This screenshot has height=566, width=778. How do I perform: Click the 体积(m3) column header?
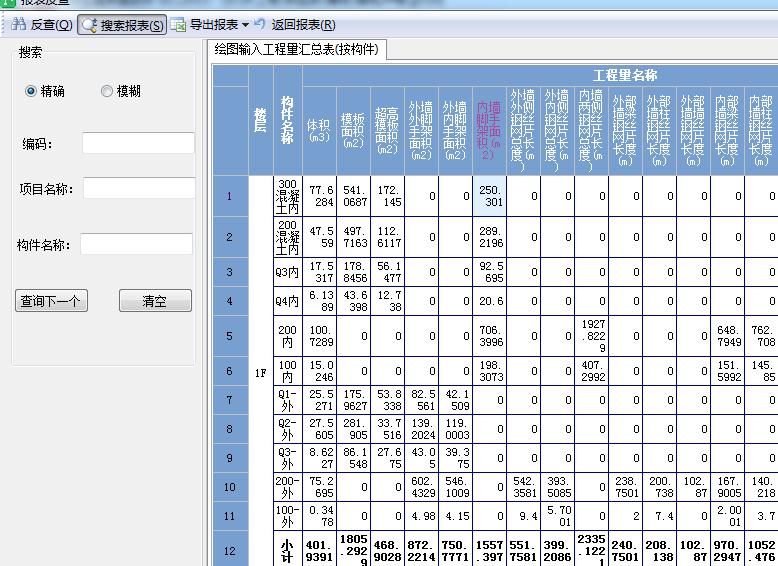[x=319, y=131]
